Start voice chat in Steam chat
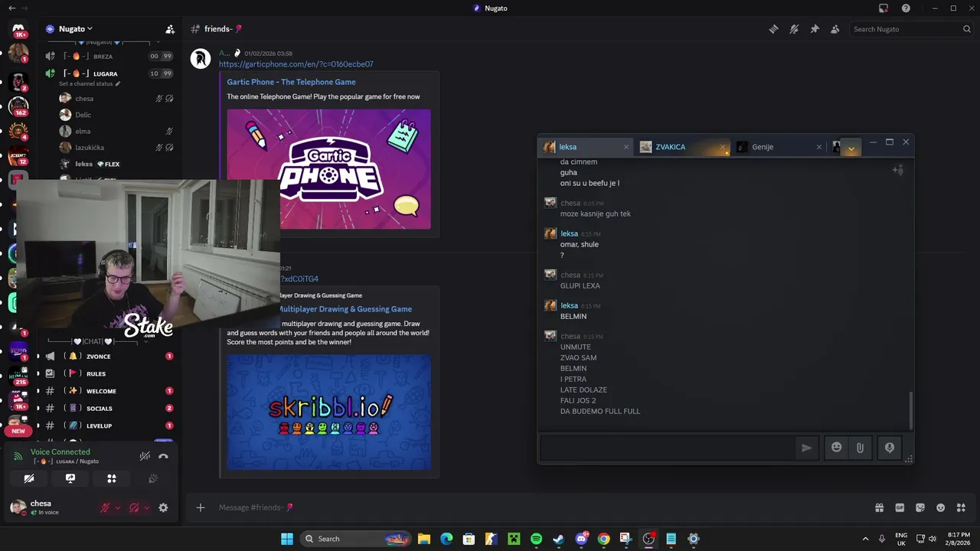Viewport: 980px width, 551px height. [x=889, y=448]
